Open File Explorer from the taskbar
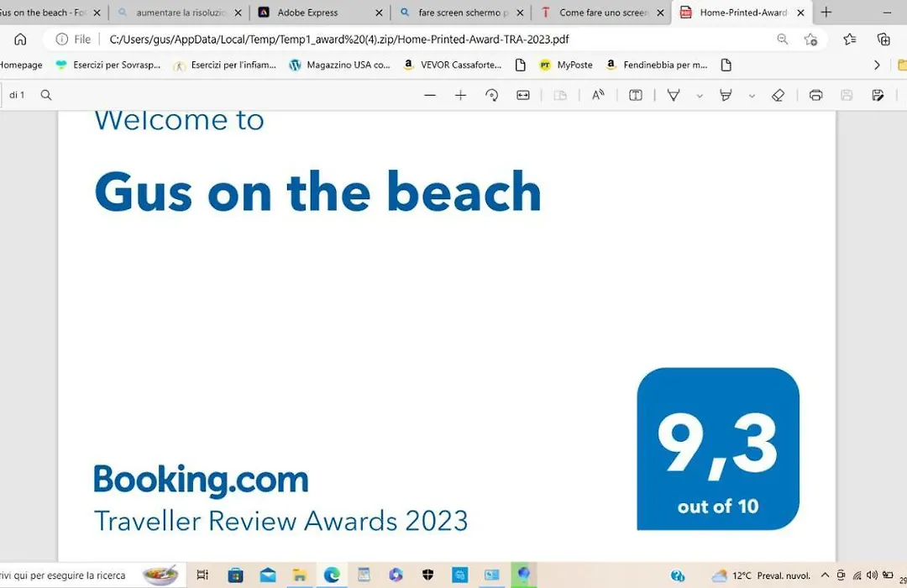This screenshot has height=588, width=907. (x=299, y=575)
